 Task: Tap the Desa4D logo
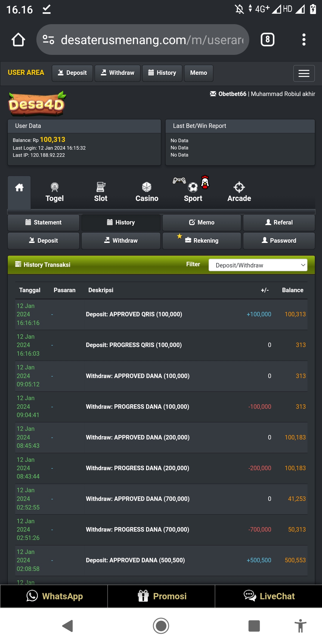[x=37, y=104]
